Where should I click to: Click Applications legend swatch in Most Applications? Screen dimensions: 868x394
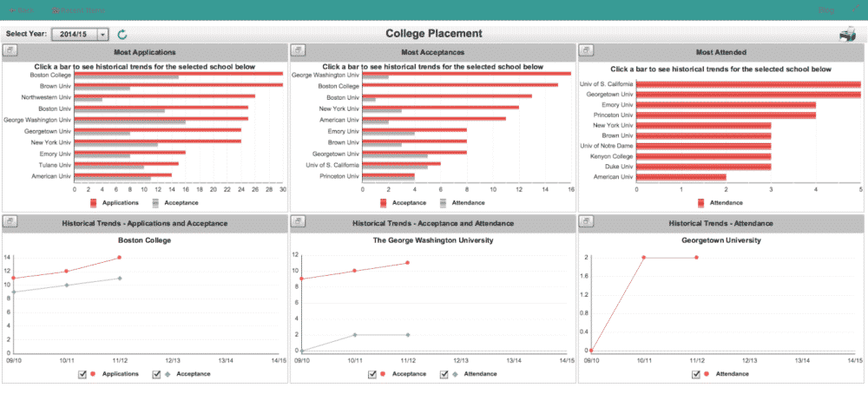pos(95,202)
